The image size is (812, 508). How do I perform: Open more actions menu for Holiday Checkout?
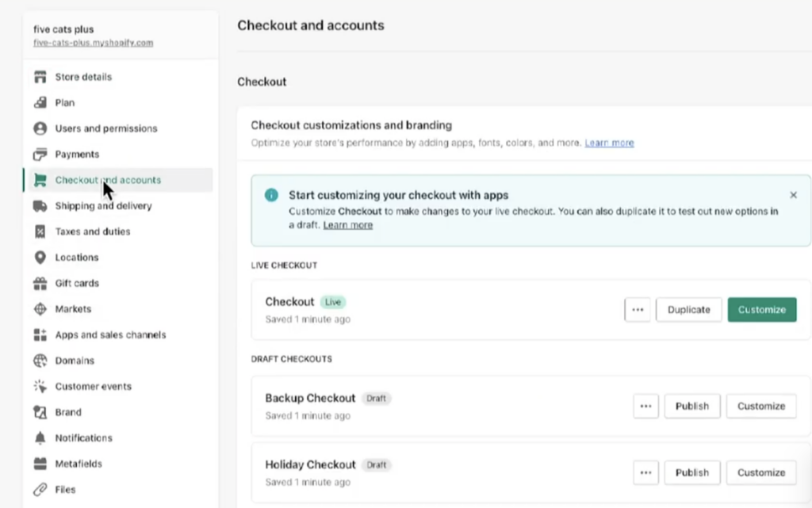tap(645, 473)
